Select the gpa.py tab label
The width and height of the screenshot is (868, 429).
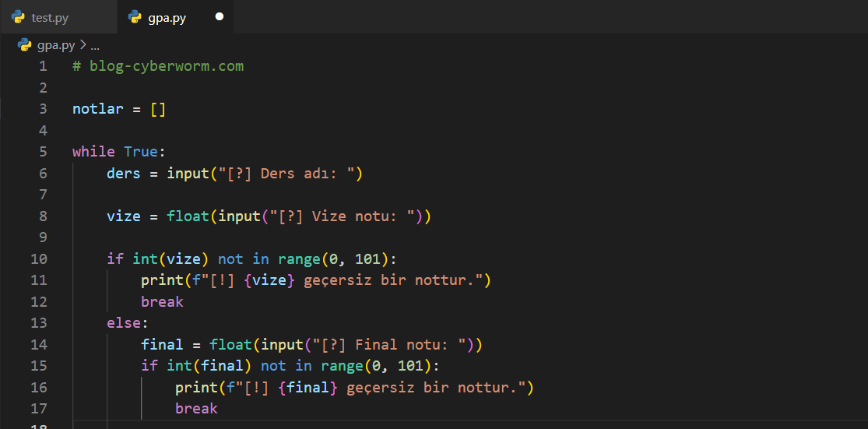coord(167,17)
